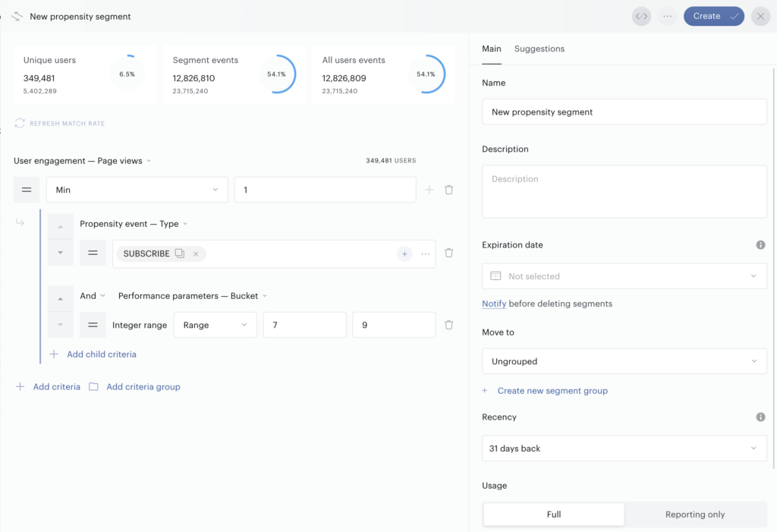Open the Move to Ungrouped dropdown
The image size is (777, 532).
[624, 361]
